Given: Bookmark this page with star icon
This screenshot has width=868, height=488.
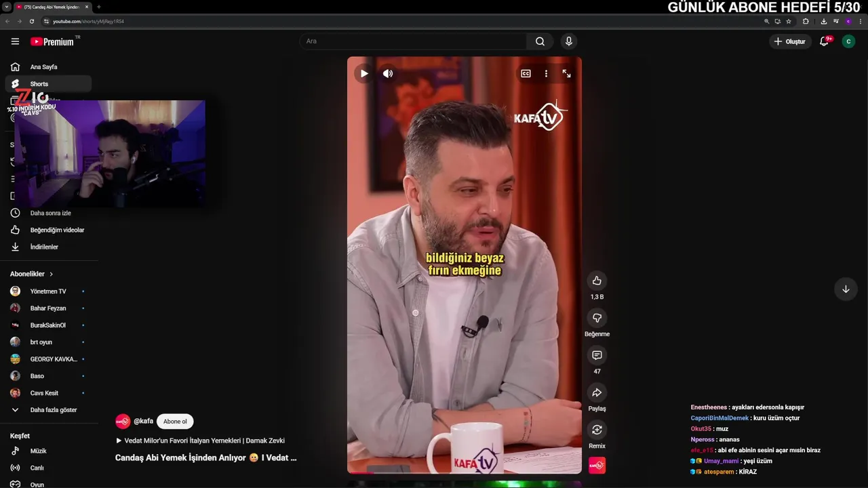Looking at the screenshot, I should 789,21.
